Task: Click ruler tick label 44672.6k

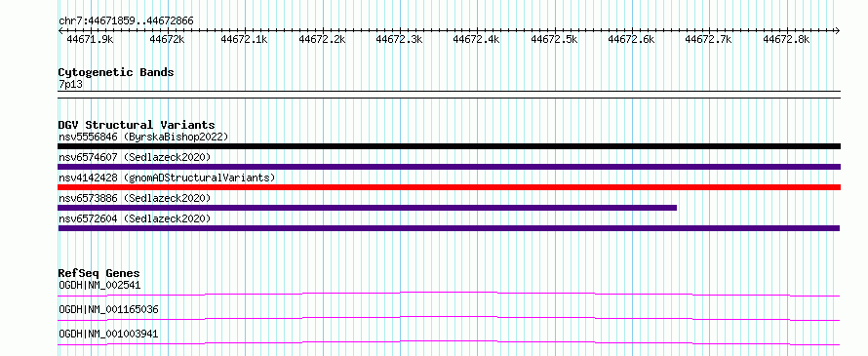Action: 631,39
